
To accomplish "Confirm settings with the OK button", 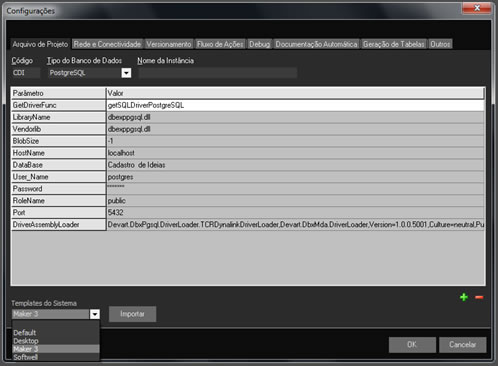I will [x=412, y=345].
